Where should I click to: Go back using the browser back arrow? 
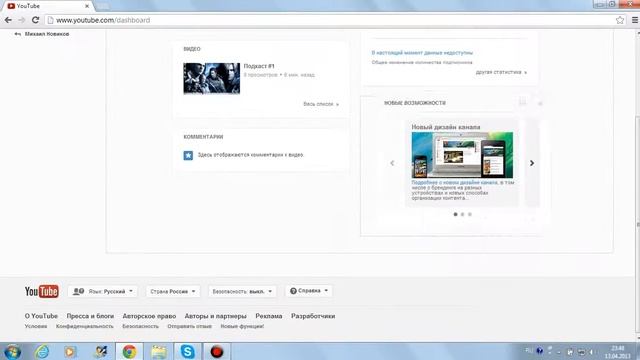tap(8, 20)
